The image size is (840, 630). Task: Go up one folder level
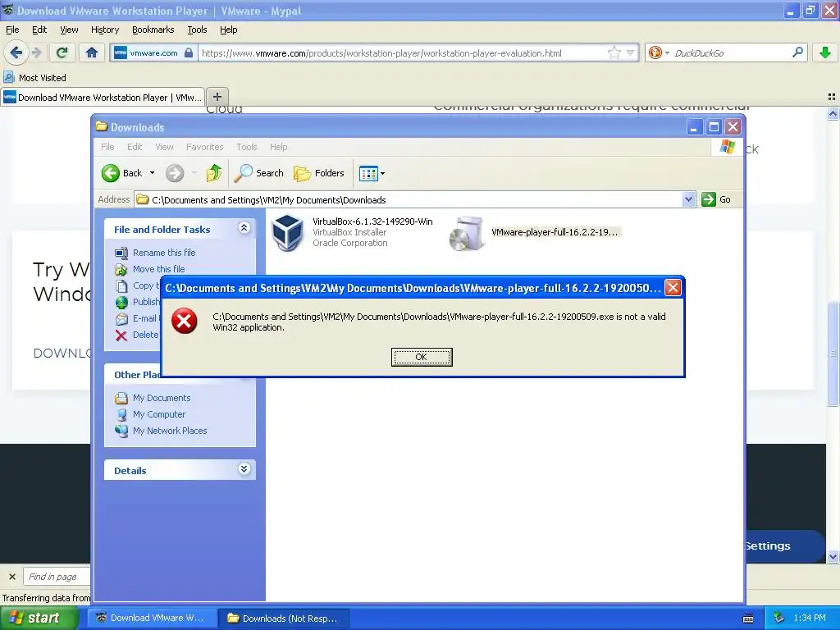214,173
